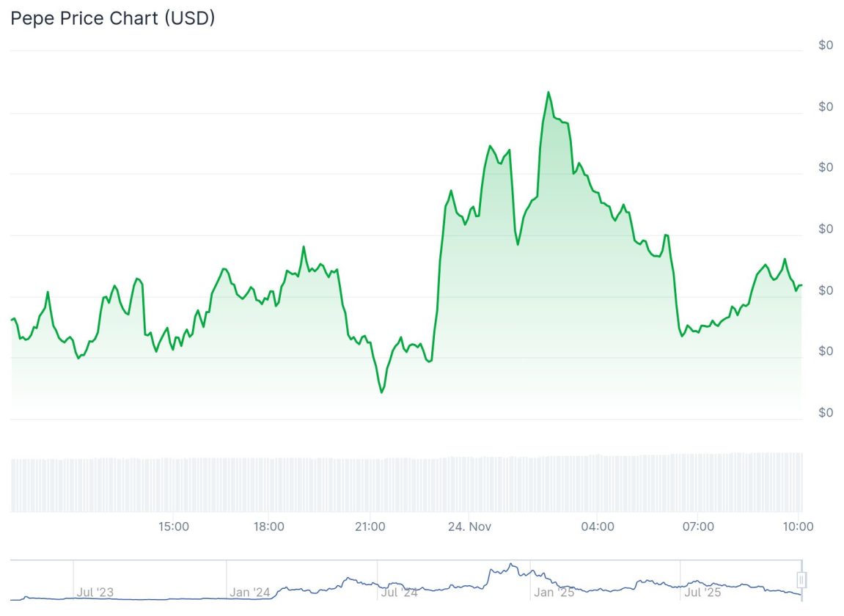The height and width of the screenshot is (616, 844).
Task: Select Jan '25 in the navigator timeline
Action: click(x=554, y=592)
